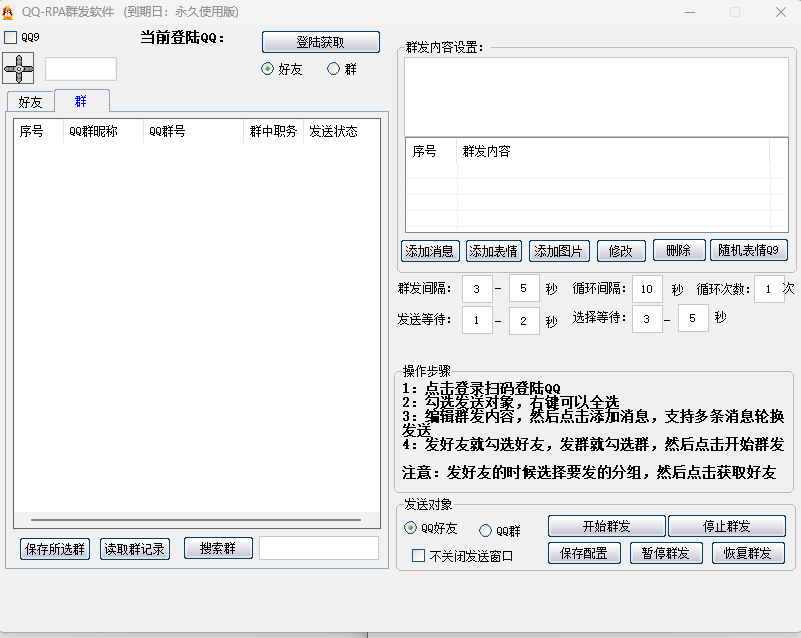This screenshot has width=801, height=638.
Task: Pause sending with 暂停群发
Action: point(665,552)
